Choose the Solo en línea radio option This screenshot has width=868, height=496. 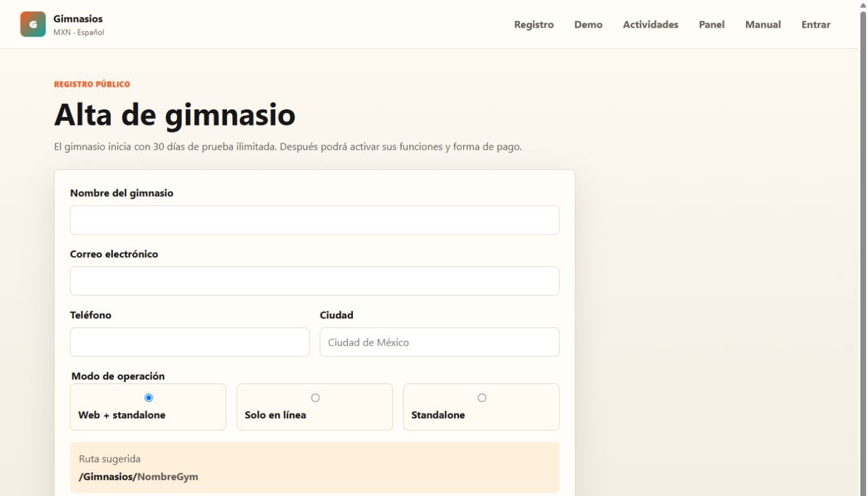point(315,398)
